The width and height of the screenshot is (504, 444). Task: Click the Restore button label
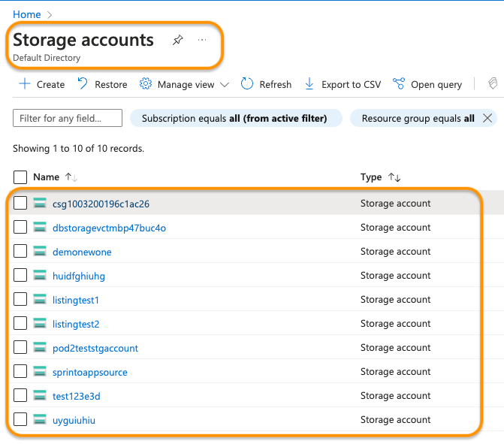pyautogui.click(x=111, y=85)
